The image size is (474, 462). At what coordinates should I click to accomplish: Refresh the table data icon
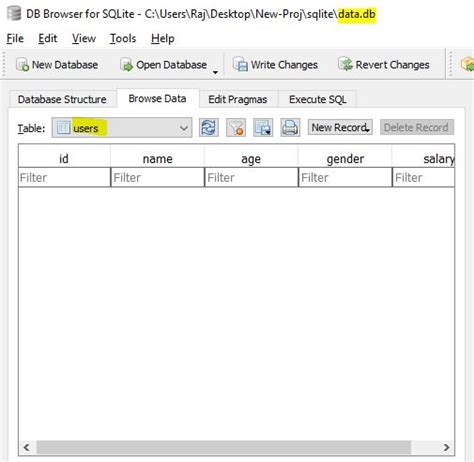(209, 128)
